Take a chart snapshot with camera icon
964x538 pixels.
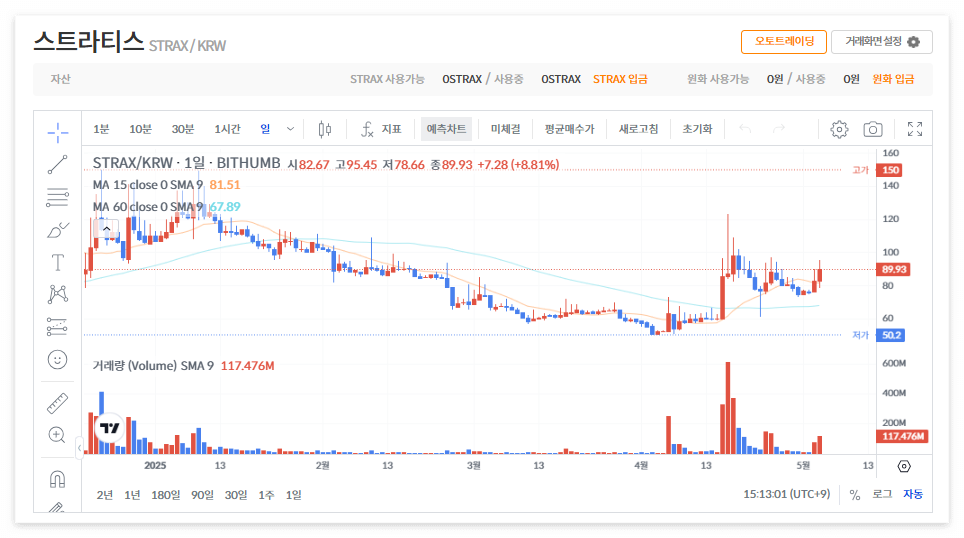(873, 129)
